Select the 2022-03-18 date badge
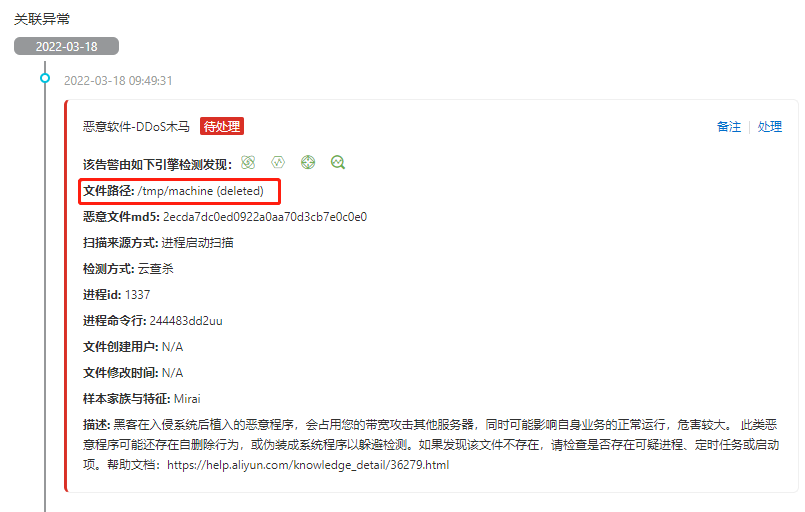 point(66,46)
